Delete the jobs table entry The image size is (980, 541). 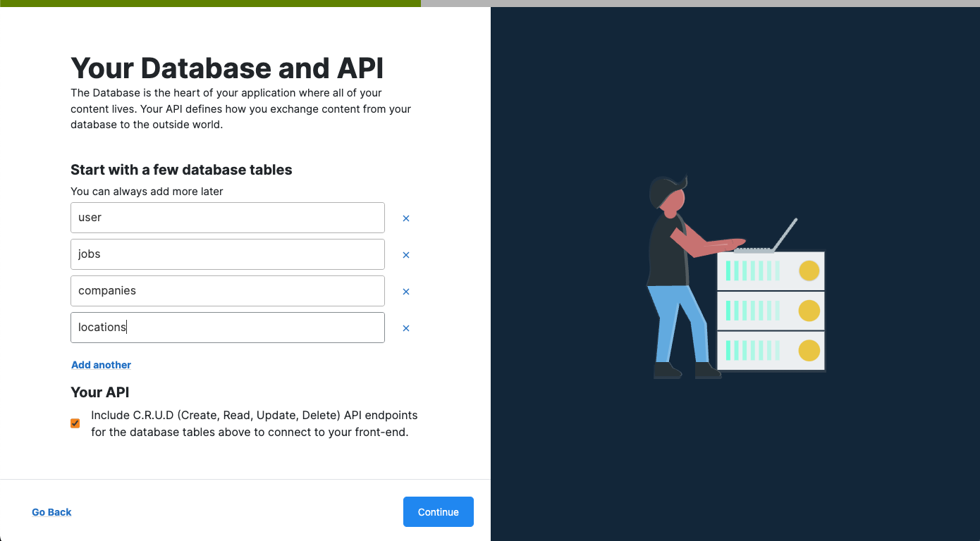pos(406,255)
